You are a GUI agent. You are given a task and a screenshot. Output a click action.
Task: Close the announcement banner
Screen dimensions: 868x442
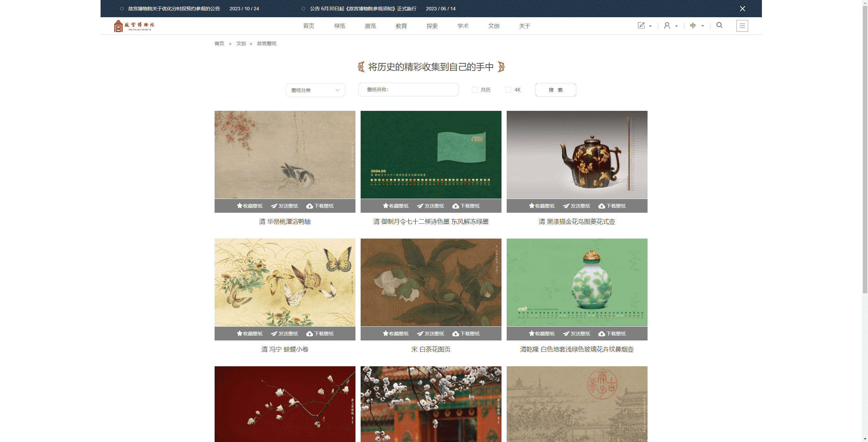743,9
